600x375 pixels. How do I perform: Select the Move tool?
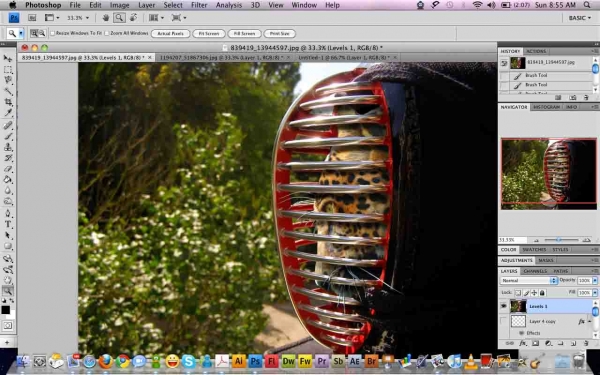8,58
